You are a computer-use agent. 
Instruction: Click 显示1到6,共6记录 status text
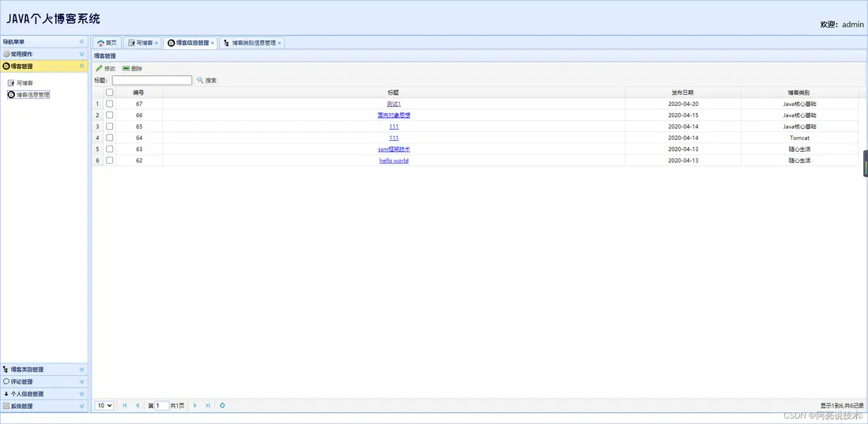tap(842, 406)
